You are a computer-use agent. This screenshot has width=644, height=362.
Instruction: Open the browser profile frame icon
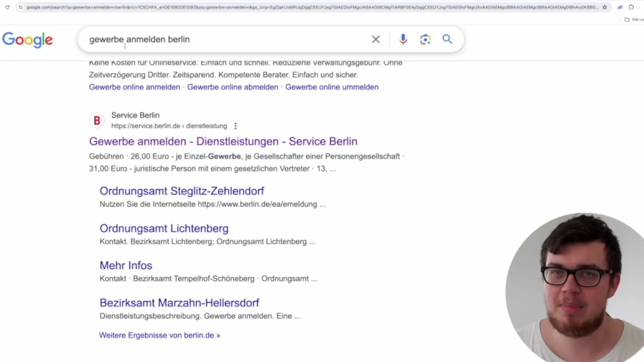(631, 7)
